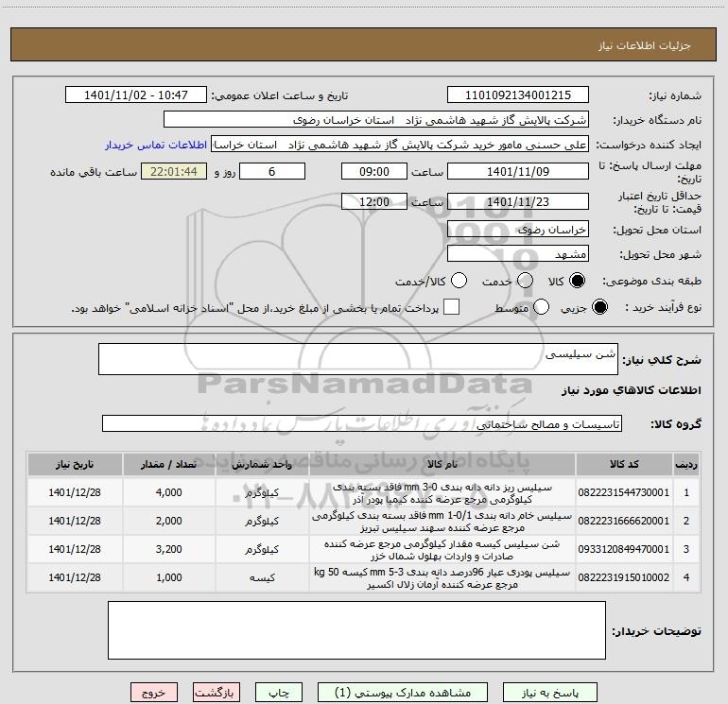Select متوسط purchase process type
Image resolution: width=728 pixels, height=704 pixels.
point(542,307)
